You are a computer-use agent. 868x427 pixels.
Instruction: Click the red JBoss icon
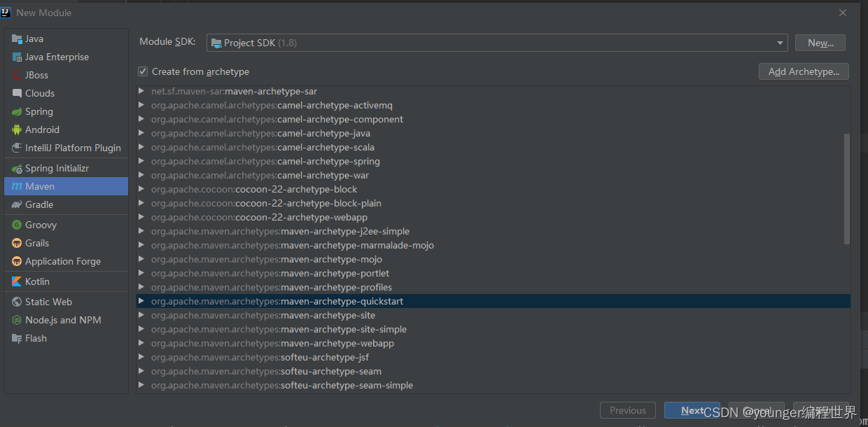click(x=17, y=75)
